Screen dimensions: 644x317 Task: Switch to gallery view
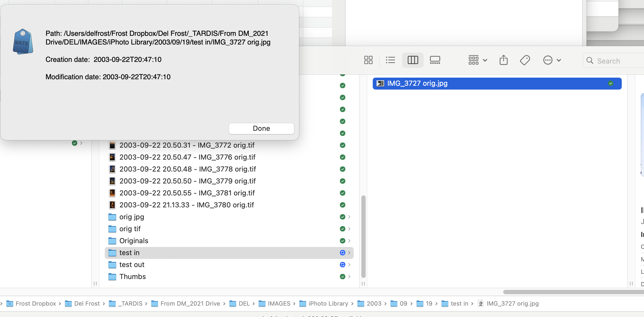pos(435,60)
